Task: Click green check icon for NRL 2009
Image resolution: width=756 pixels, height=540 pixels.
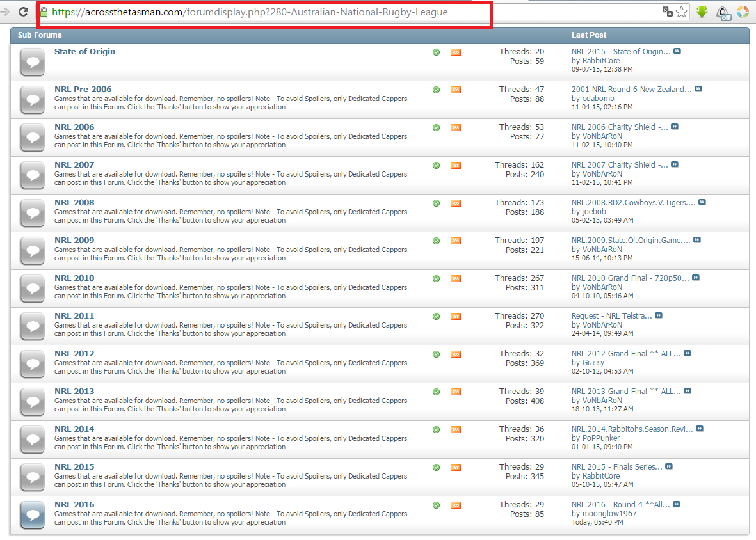Action: pyautogui.click(x=437, y=241)
